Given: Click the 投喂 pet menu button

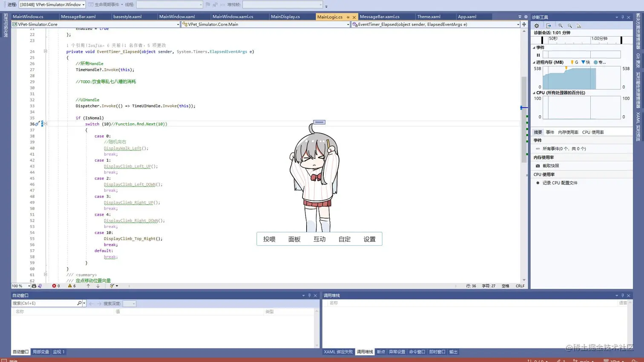Looking at the screenshot, I should click(x=269, y=239).
